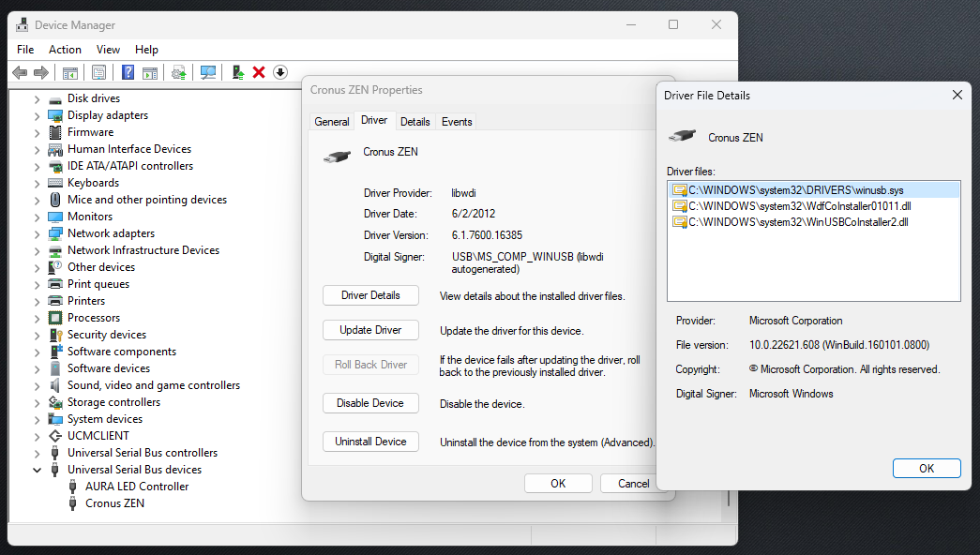Collapse the Universal Serial Bus devices node
The image size is (980, 555).
point(38,470)
